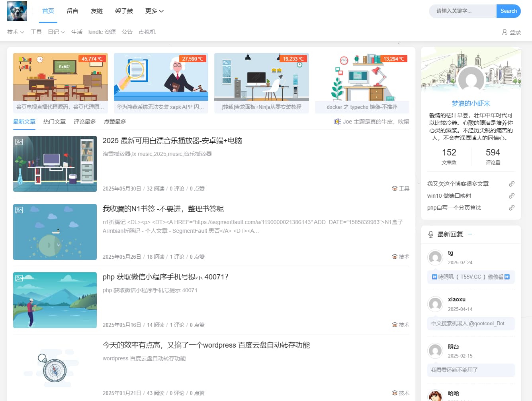Viewport: 532px width, 401px height.
Task: Click the link icon beside php自写一个分页算法
Action: 511,208
